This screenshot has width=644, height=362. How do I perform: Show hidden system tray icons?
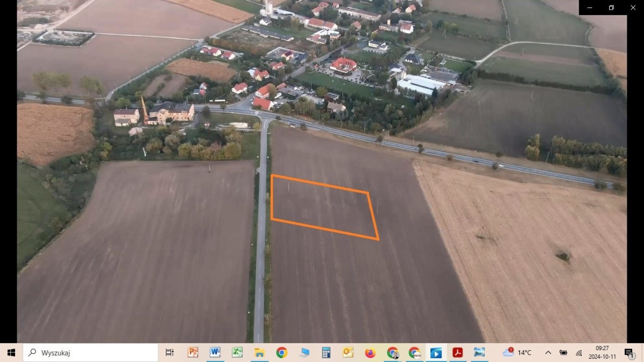[x=548, y=352]
